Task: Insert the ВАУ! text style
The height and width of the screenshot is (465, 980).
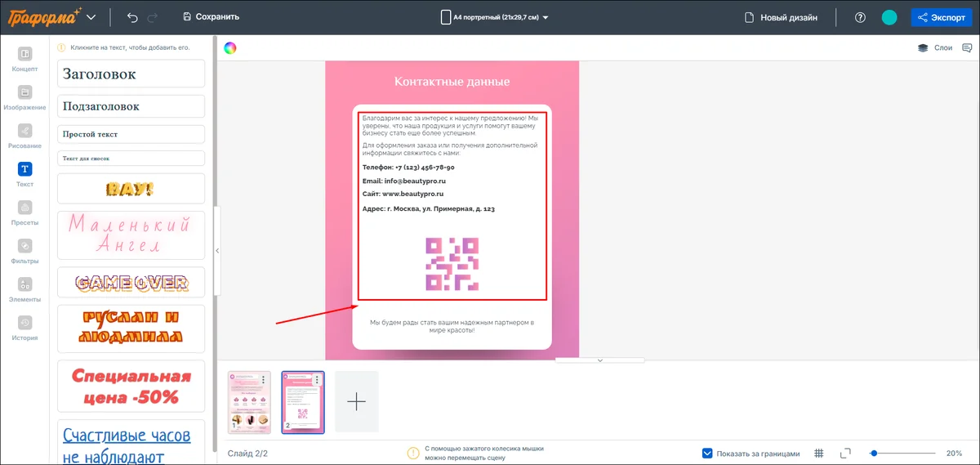Action: point(131,188)
